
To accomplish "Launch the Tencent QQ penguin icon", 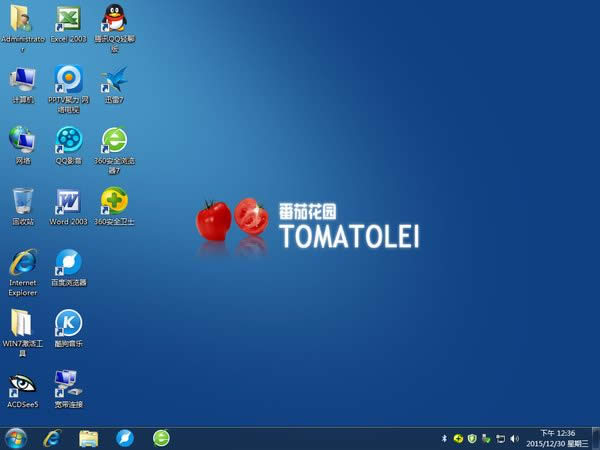I will (114, 19).
